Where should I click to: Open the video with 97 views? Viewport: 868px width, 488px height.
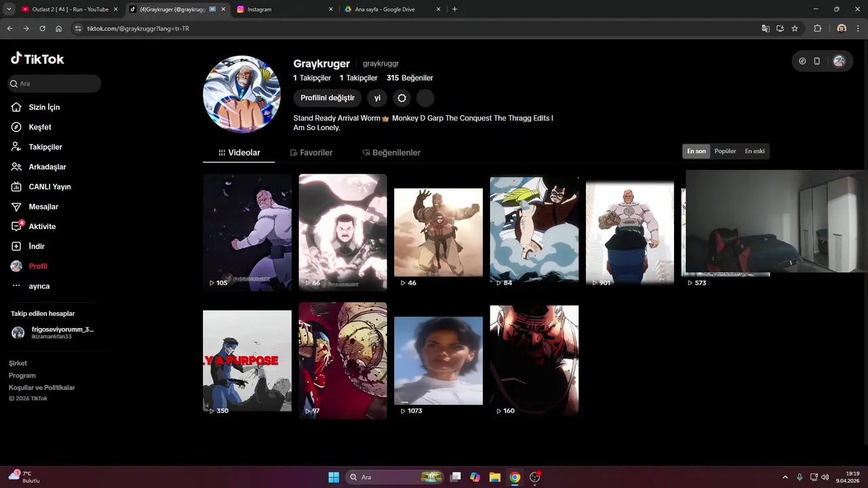pyautogui.click(x=343, y=361)
